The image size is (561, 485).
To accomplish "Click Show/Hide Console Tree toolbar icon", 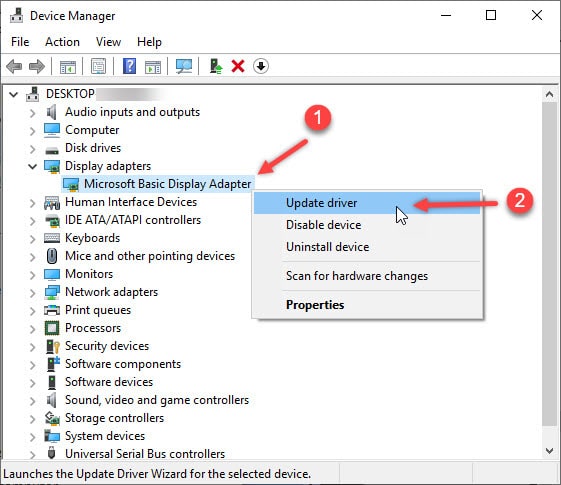I will pyautogui.click(x=68, y=67).
